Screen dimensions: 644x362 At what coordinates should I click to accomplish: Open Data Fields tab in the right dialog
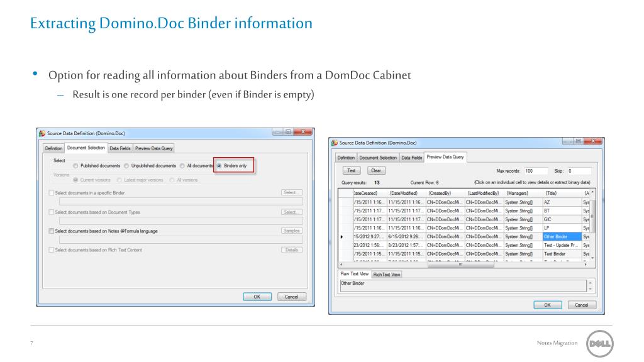(x=411, y=158)
